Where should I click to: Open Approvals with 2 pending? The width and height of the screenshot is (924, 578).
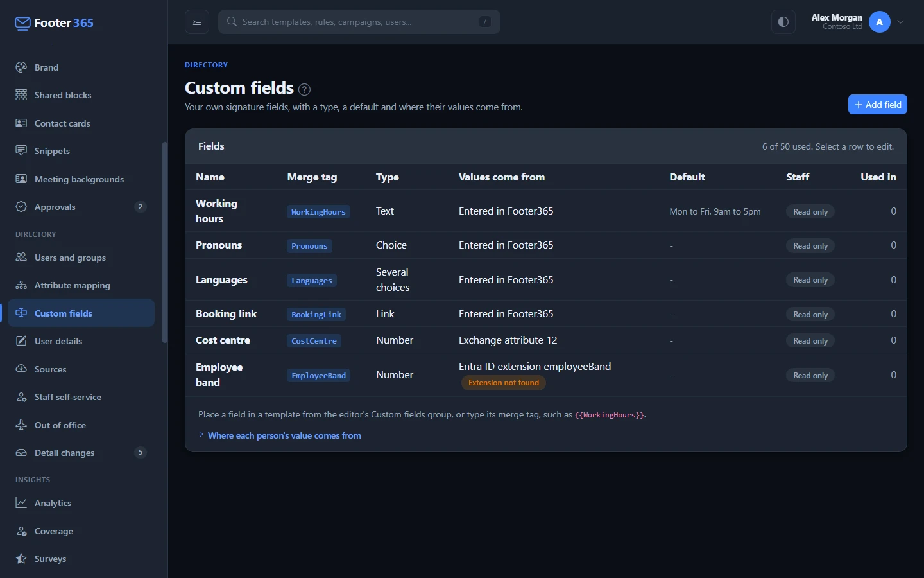click(81, 207)
